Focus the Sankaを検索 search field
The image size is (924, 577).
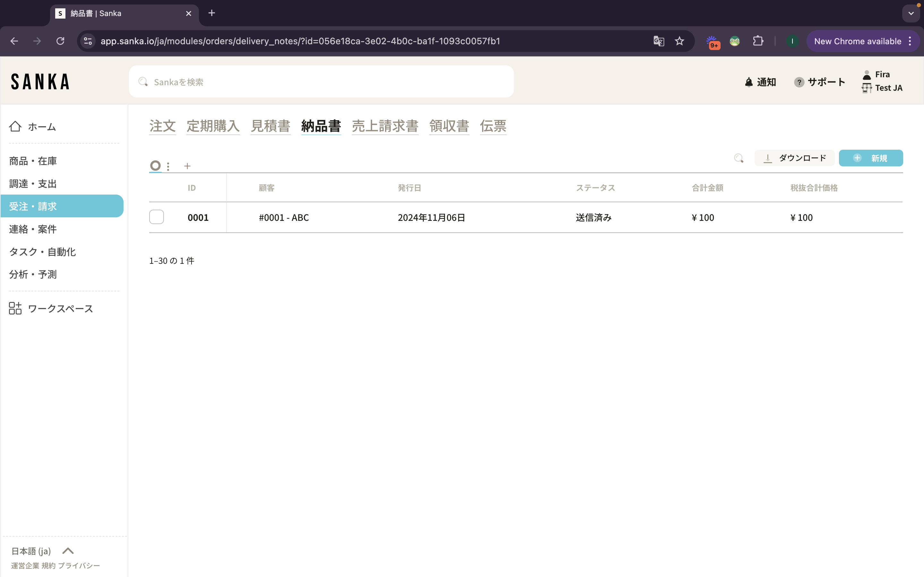click(x=321, y=82)
